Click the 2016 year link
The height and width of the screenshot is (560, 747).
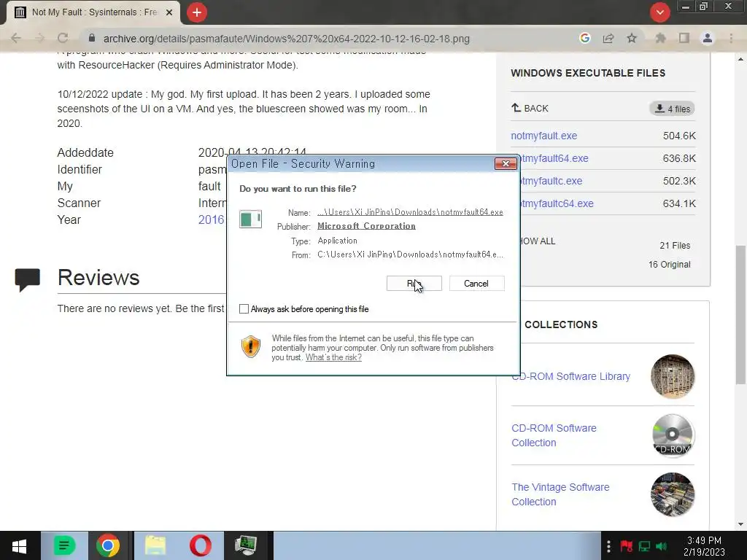[x=211, y=219]
